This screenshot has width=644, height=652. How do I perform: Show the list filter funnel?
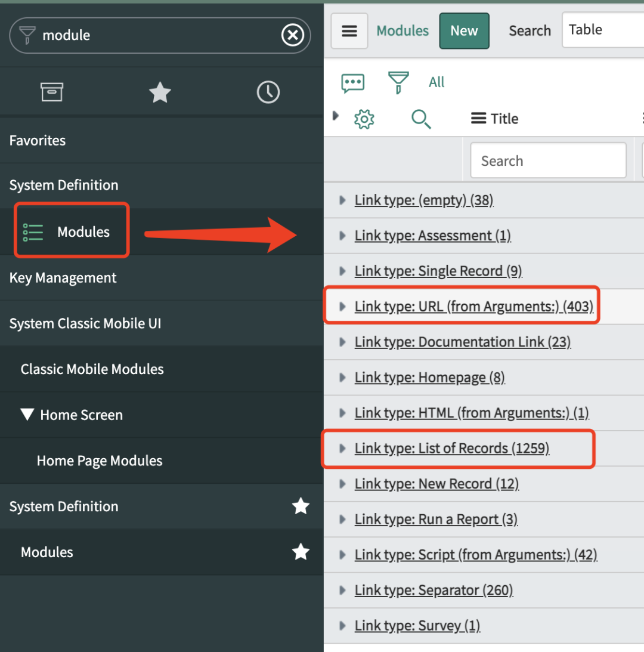(x=398, y=82)
